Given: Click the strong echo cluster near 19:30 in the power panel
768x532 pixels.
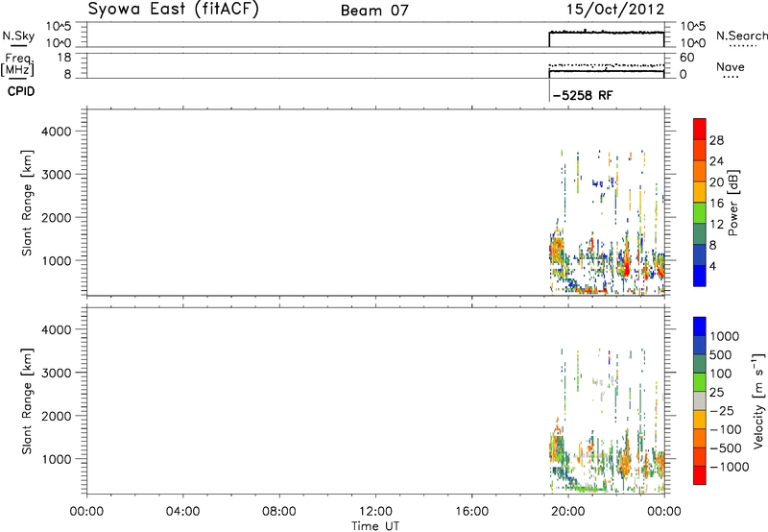Looking at the screenshot, I should coord(557,250).
